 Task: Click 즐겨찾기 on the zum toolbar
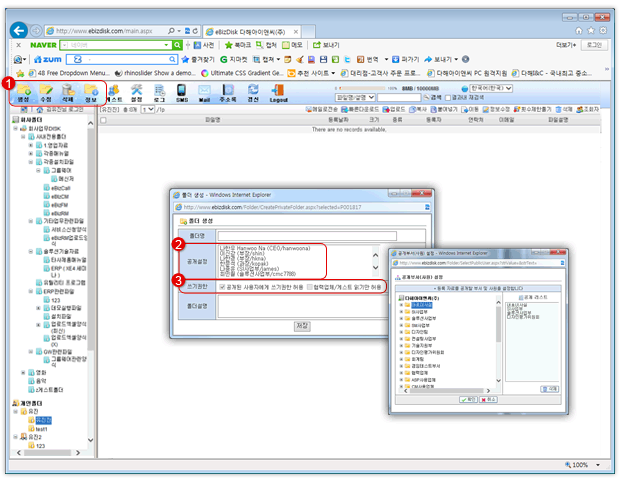[x=198, y=59]
